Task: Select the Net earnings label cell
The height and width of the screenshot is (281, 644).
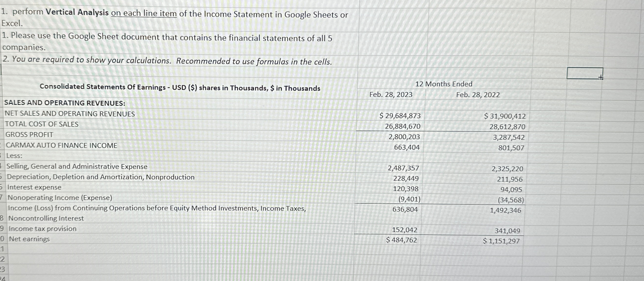Action: tap(30, 239)
